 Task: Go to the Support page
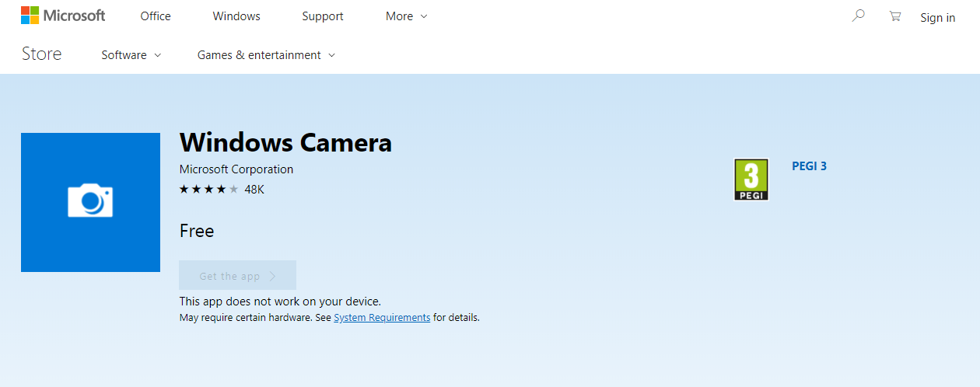[x=323, y=16]
